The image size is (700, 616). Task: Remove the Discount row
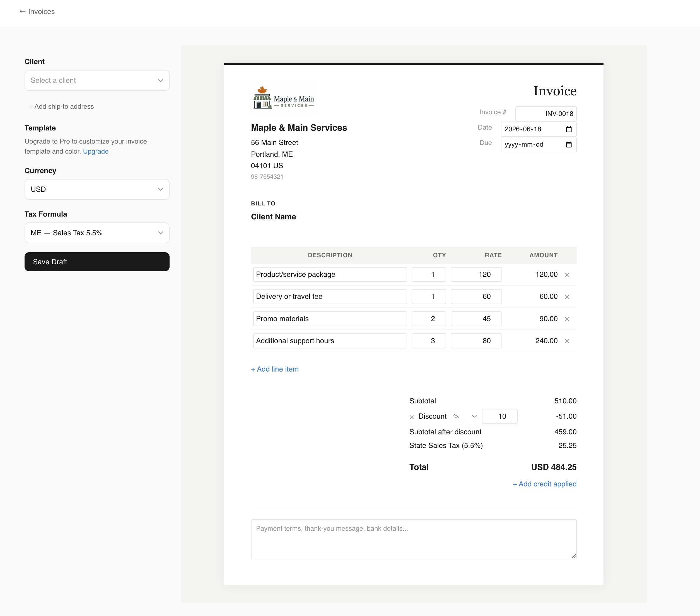tap(412, 417)
